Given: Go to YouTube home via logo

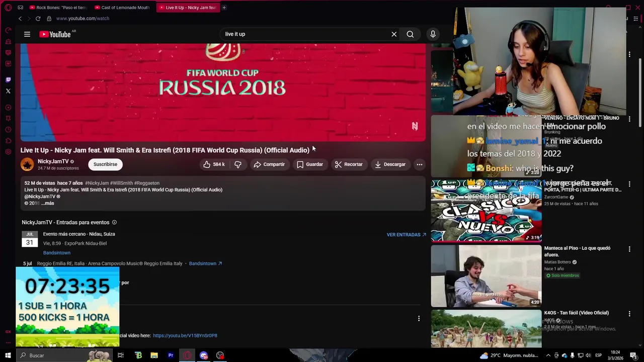Looking at the screenshot, I should 55,34.
